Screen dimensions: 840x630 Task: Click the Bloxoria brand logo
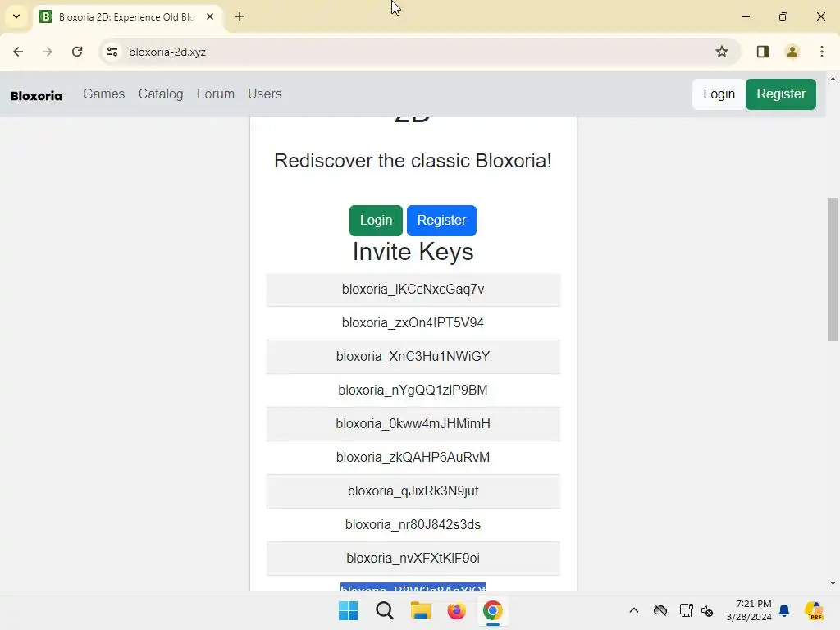point(36,96)
